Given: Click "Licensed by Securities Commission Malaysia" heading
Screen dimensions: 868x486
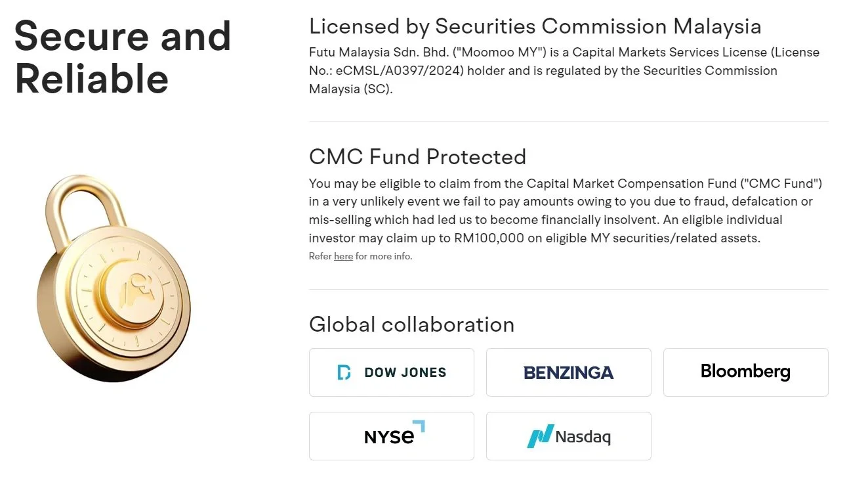Looking at the screenshot, I should click(535, 26).
